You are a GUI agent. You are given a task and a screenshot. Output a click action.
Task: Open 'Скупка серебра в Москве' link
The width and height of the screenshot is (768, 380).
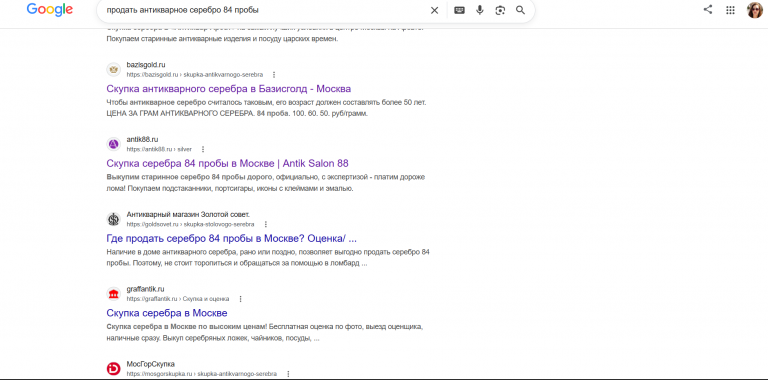coord(167,312)
